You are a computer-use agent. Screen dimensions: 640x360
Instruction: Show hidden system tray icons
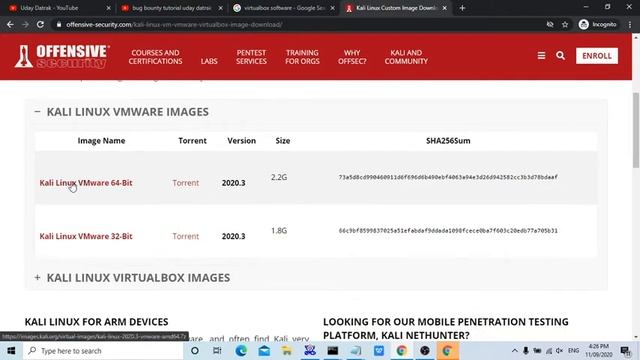(x=515, y=351)
